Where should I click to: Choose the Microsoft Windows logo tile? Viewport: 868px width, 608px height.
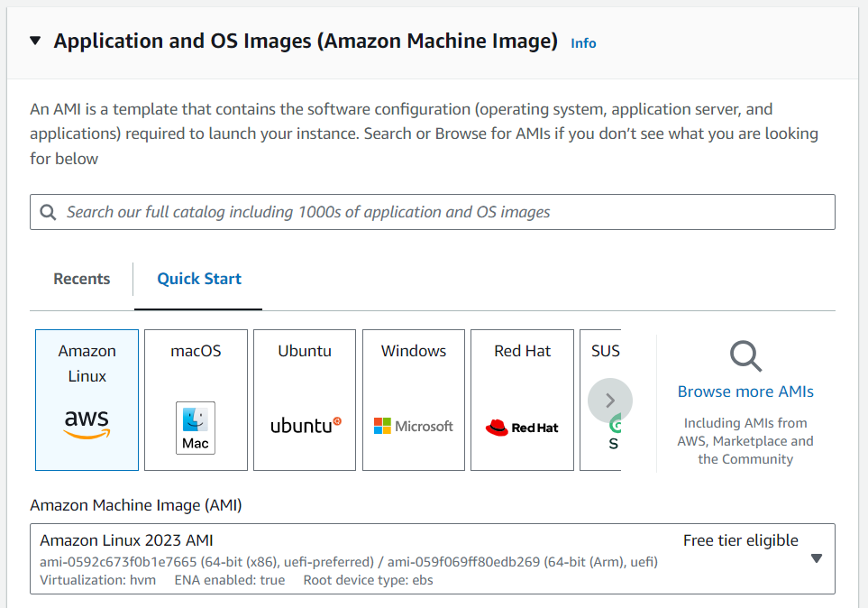[x=414, y=401]
